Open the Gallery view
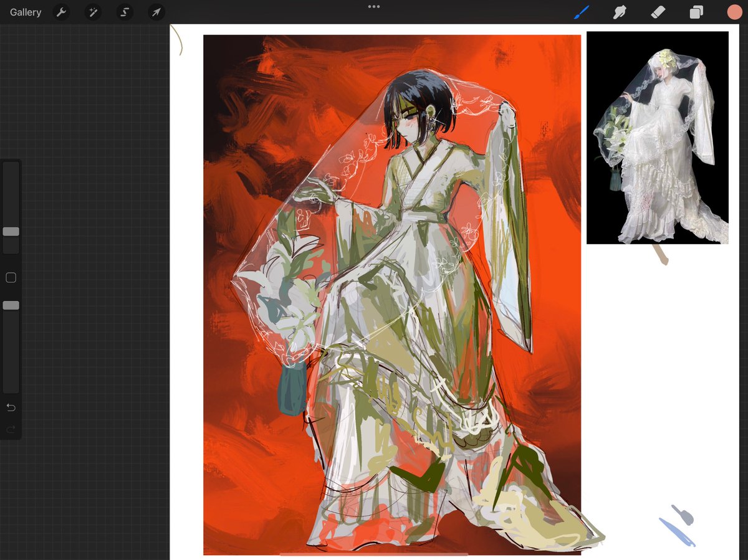 tap(26, 12)
